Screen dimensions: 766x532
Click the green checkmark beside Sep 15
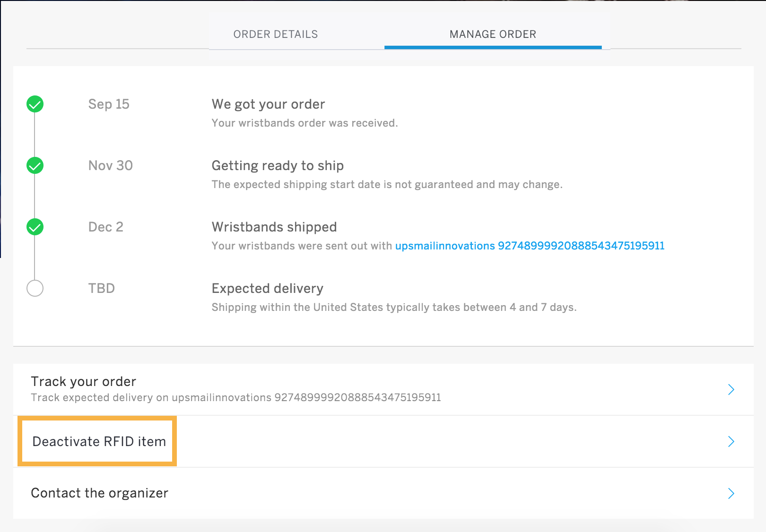coord(35,104)
